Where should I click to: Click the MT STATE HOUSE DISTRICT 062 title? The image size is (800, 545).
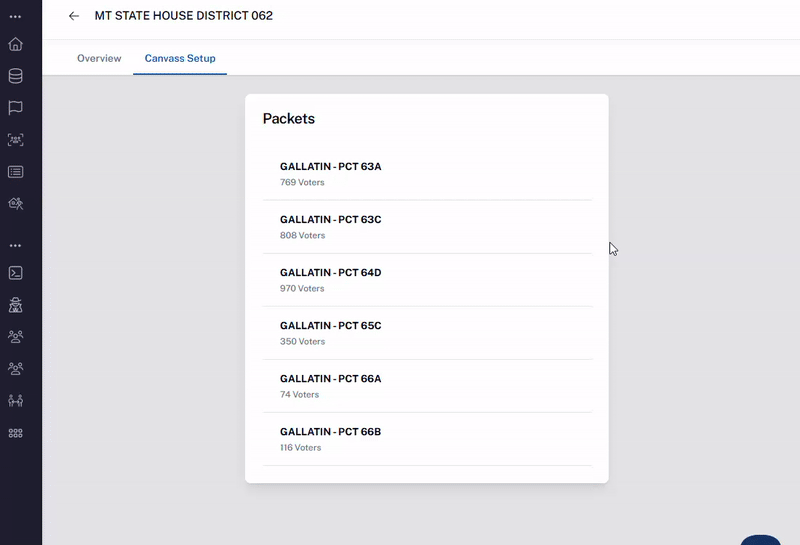click(x=184, y=16)
